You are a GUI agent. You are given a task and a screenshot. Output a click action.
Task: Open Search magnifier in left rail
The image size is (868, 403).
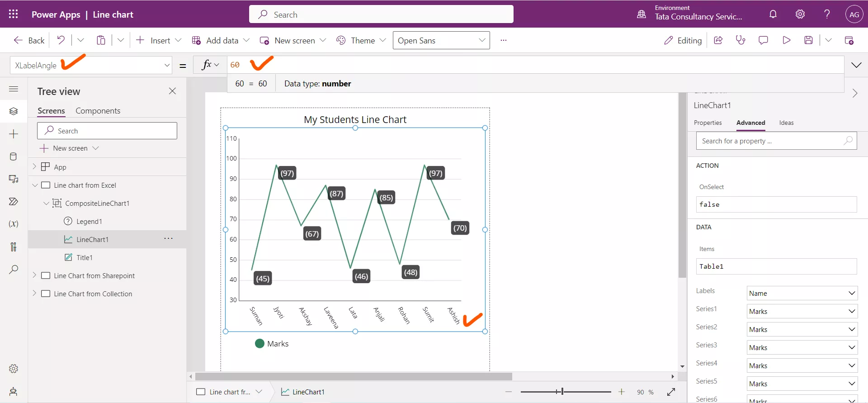(x=14, y=270)
